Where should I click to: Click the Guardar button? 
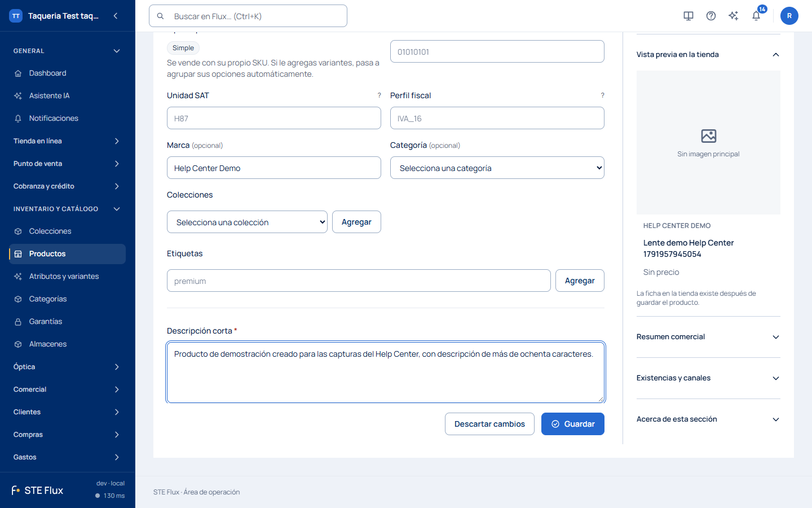tap(573, 424)
